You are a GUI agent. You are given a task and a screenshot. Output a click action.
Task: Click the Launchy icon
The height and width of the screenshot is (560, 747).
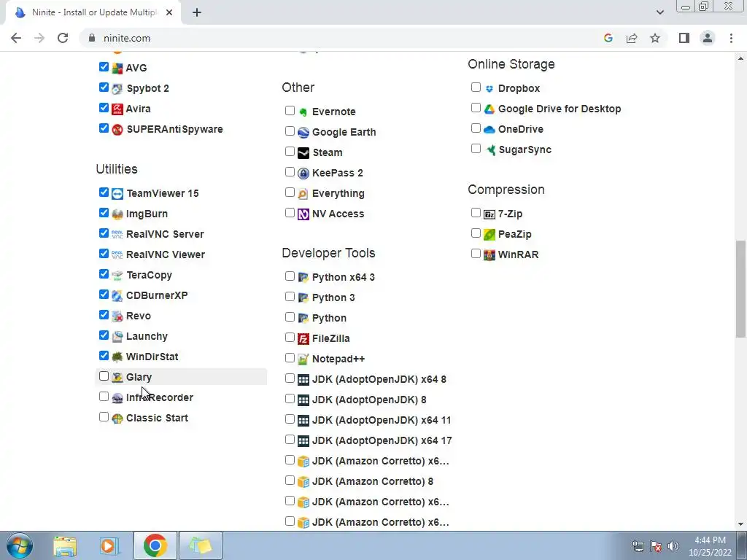(x=117, y=337)
